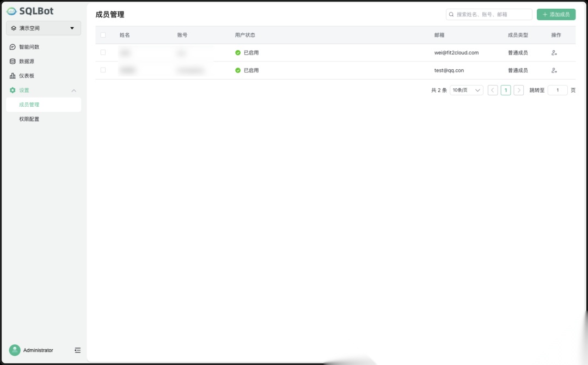Open the 10条/页 page size dropdown
Image resolution: width=588 pixels, height=365 pixels.
coord(465,90)
